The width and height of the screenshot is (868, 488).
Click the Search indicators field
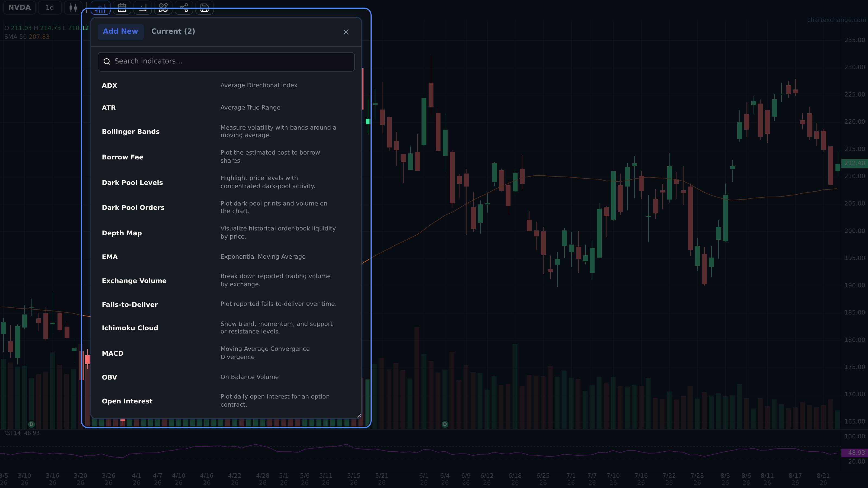coord(226,61)
